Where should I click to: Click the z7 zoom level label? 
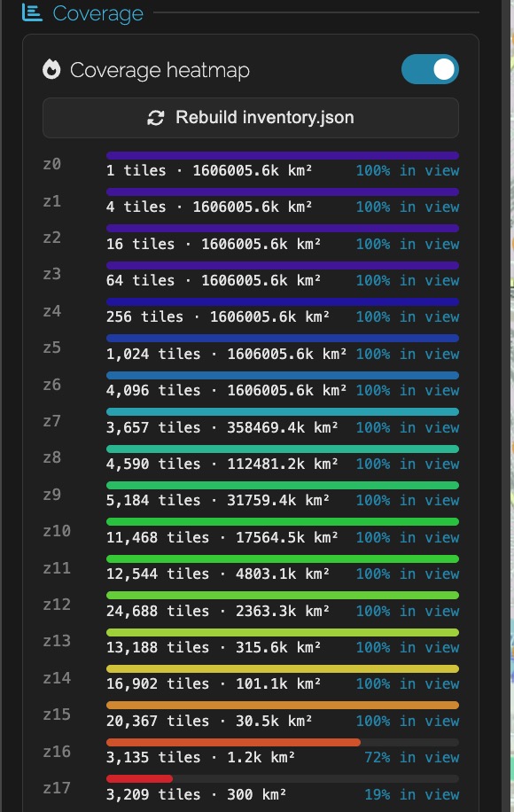(51, 421)
